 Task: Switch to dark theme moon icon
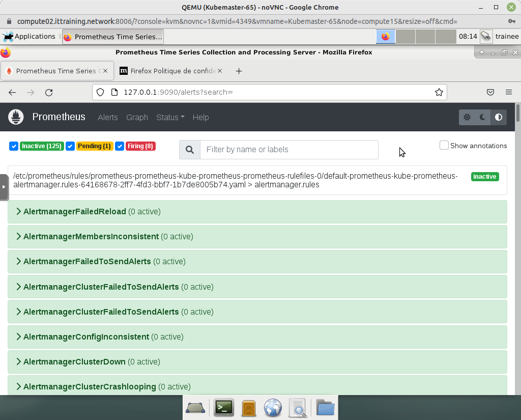coord(483,117)
